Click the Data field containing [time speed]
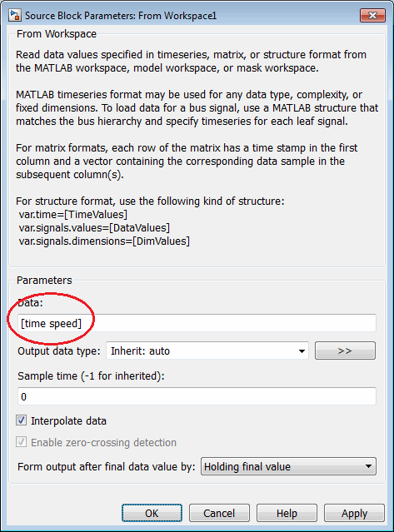 [197, 323]
